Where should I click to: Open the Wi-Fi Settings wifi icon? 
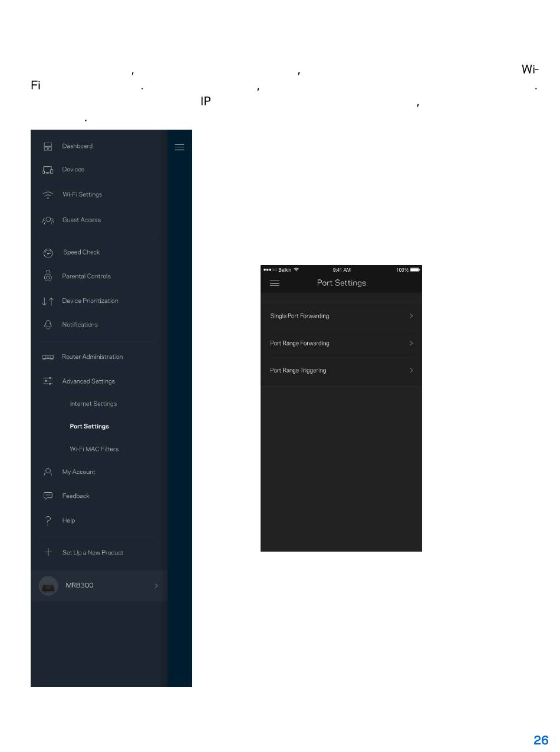48,194
